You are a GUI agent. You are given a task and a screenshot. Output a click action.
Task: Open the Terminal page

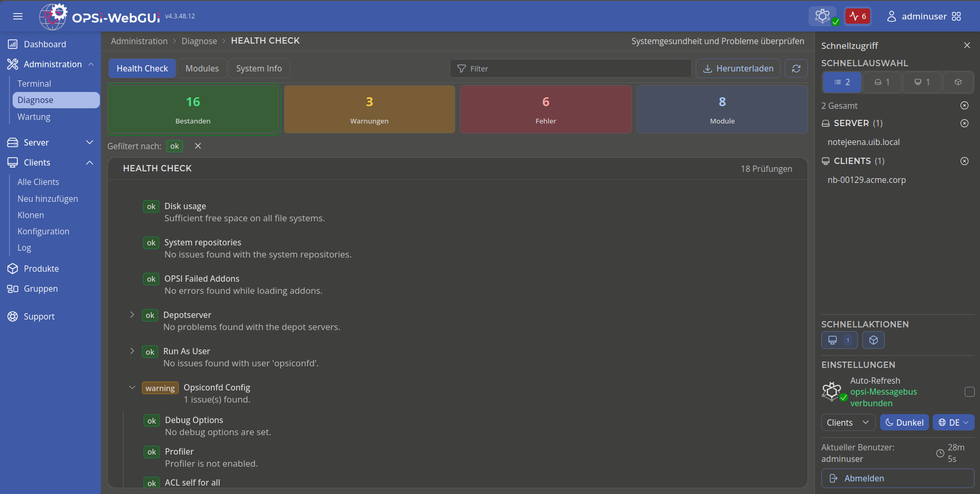coord(34,84)
